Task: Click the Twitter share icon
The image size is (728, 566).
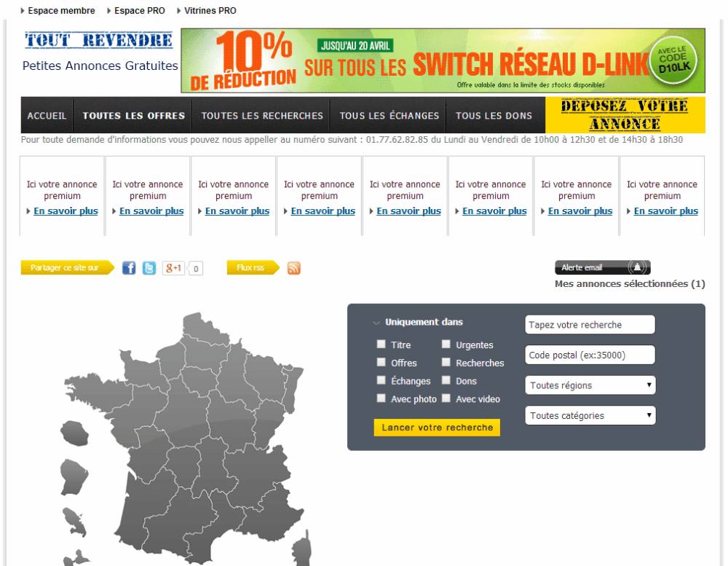Action: click(x=149, y=268)
